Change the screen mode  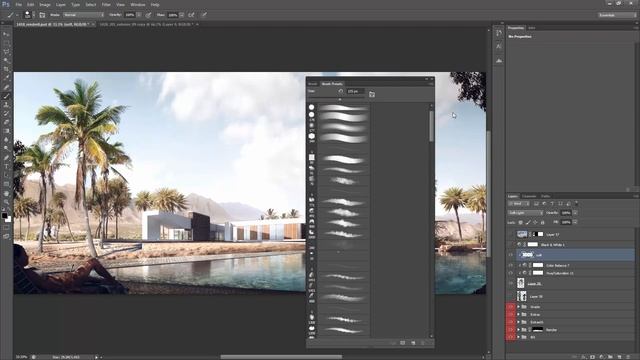pos(6,236)
